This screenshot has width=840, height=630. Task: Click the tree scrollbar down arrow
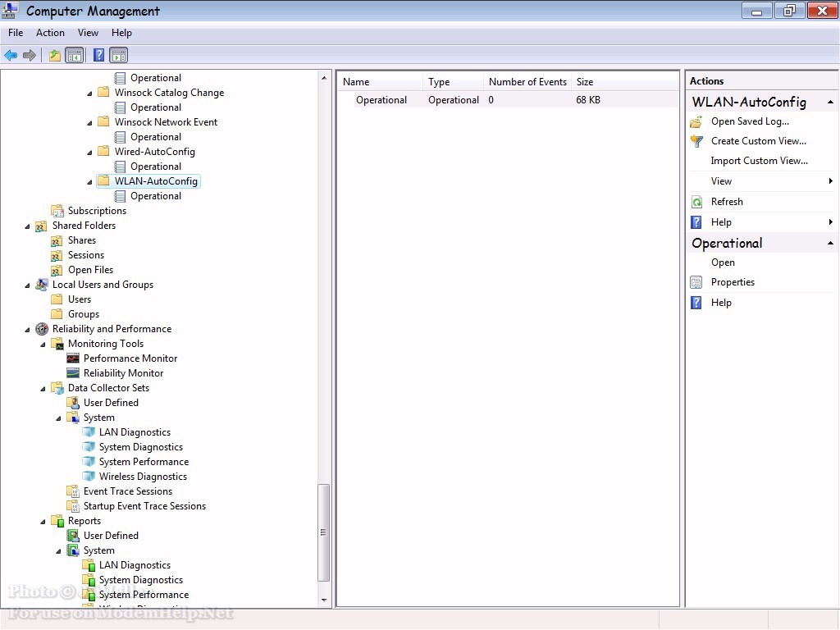click(323, 600)
